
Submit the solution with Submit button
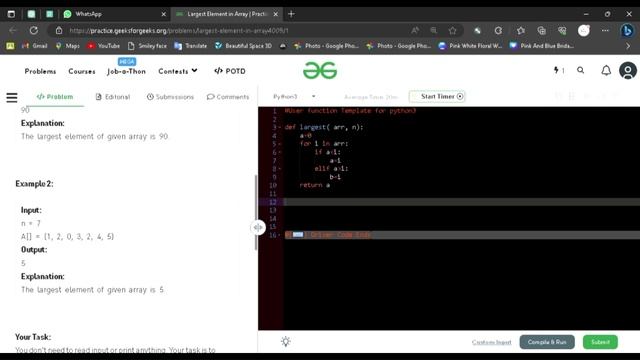pyautogui.click(x=600, y=342)
